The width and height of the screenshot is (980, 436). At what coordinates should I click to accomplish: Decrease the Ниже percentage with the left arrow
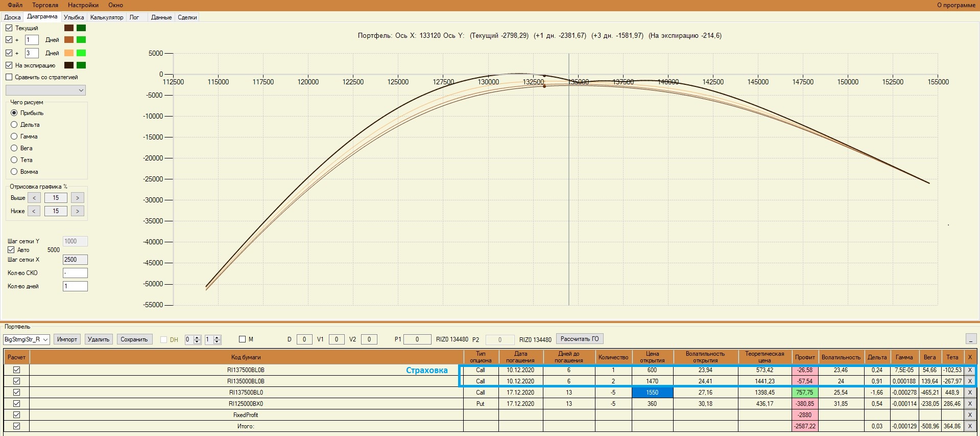click(x=34, y=211)
